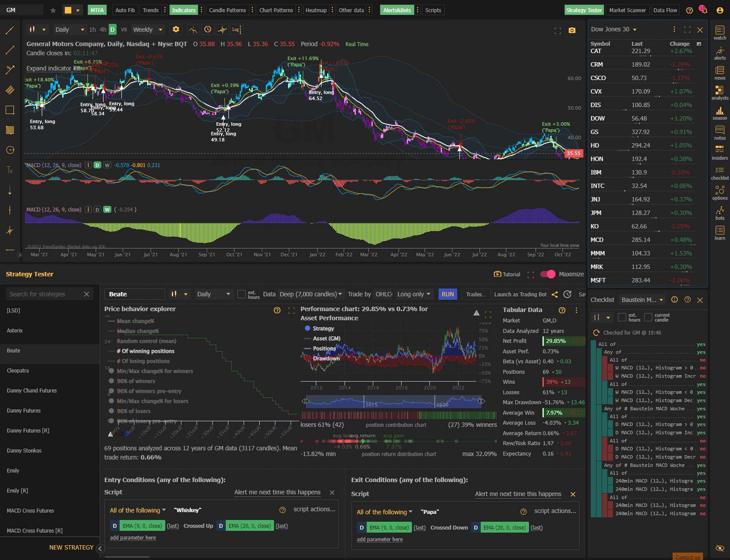Open the analysts sidebar panel
This screenshot has height=560, width=730.
tap(720, 93)
